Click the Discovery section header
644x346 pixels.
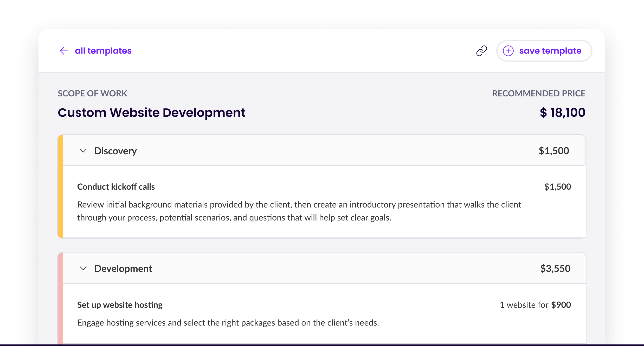[x=115, y=151]
